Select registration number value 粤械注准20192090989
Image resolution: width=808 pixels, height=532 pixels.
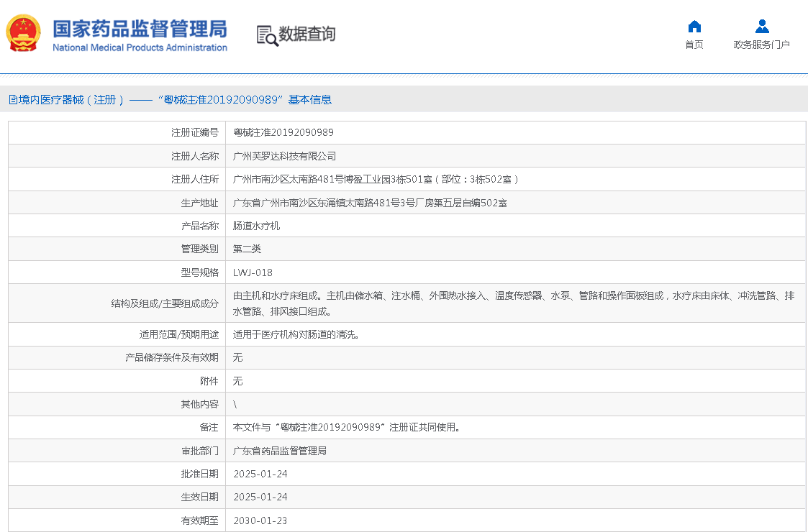[283, 132]
